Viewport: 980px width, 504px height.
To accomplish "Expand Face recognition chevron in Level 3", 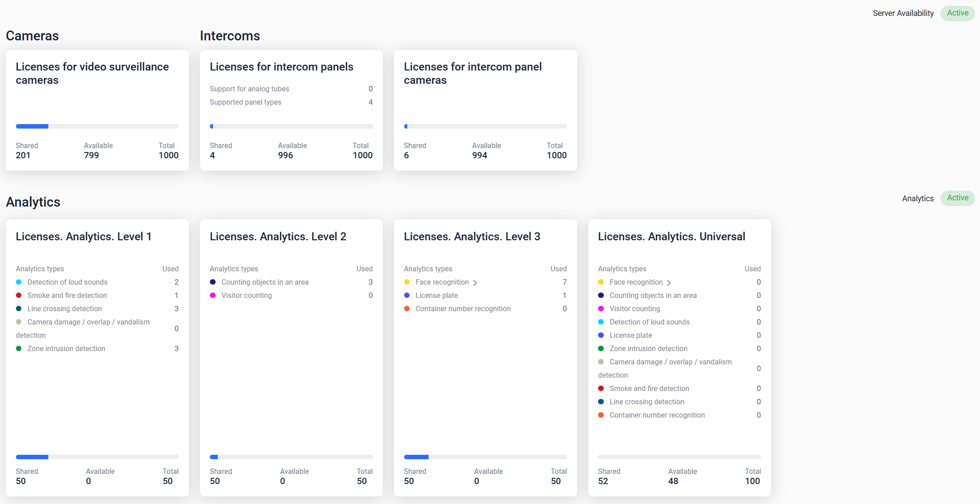I will tap(475, 283).
